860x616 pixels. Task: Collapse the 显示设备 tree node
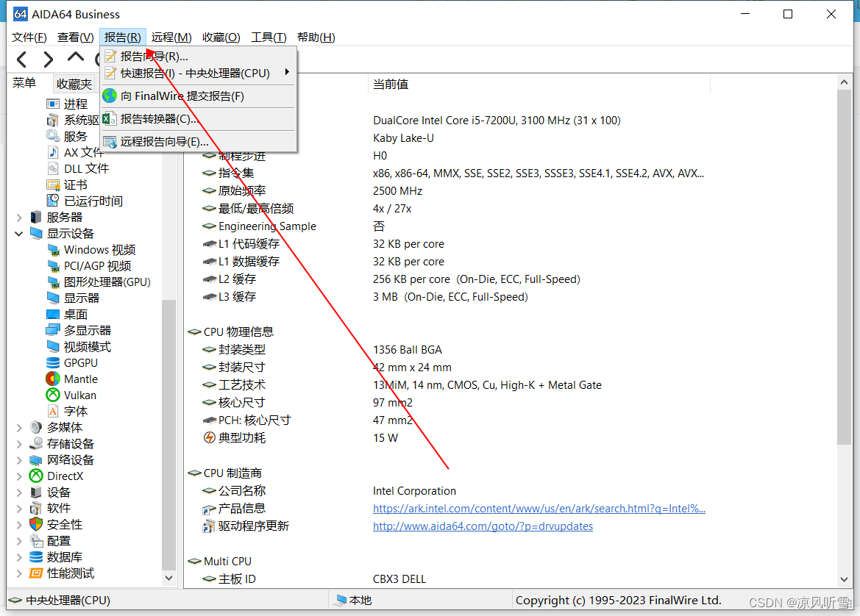[x=18, y=234]
